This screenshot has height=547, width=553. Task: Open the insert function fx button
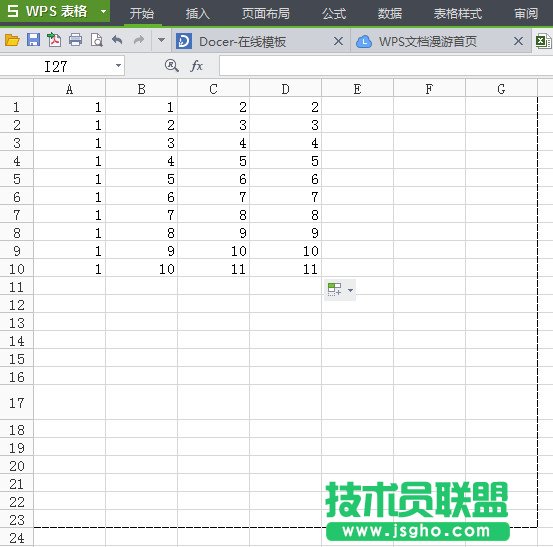click(x=196, y=66)
